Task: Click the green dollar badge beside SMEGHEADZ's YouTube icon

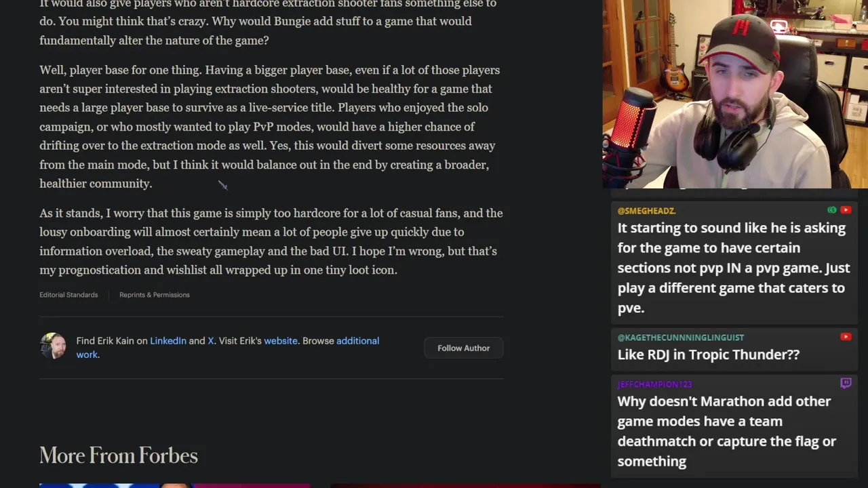Action: (x=832, y=210)
